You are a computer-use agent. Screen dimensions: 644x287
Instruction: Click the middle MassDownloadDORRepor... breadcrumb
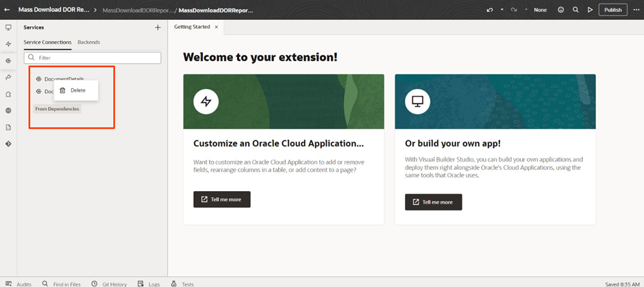coord(137,10)
